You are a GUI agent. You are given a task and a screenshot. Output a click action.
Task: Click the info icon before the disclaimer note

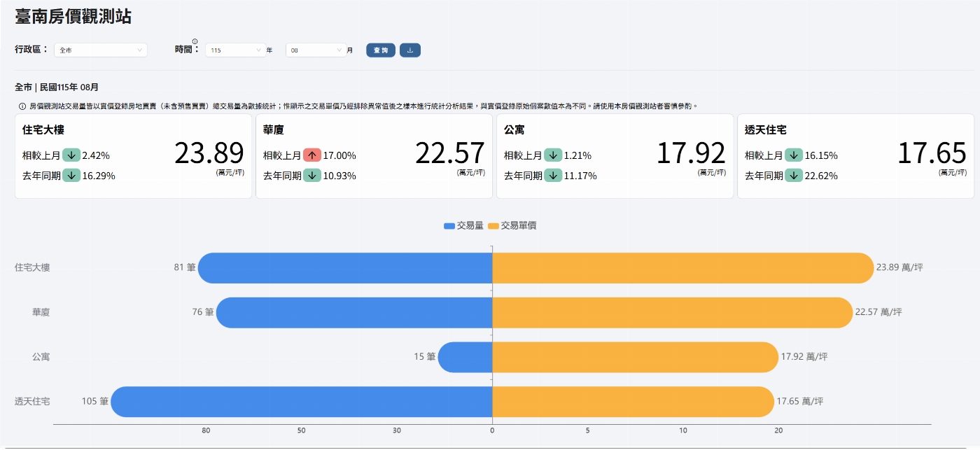tap(22, 106)
